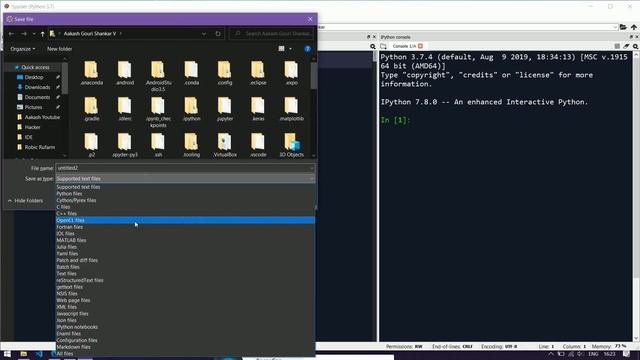This screenshot has height=360, width=640.
Task: Expand the File name history dropdown
Action: pos(311,168)
